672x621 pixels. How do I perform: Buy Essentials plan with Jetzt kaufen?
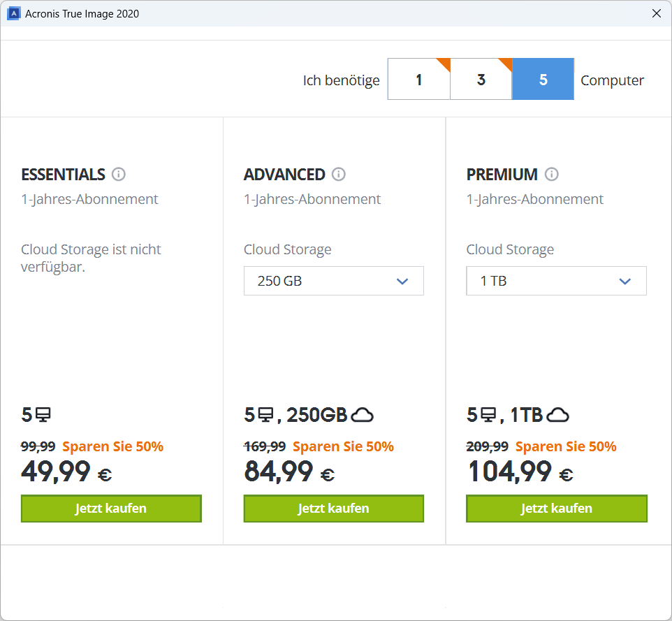[111, 508]
